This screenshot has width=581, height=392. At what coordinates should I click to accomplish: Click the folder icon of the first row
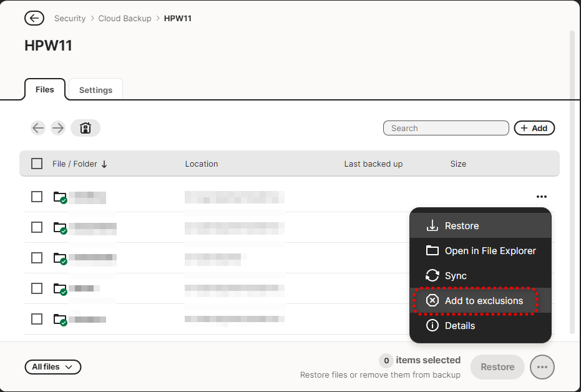[60, 197]
